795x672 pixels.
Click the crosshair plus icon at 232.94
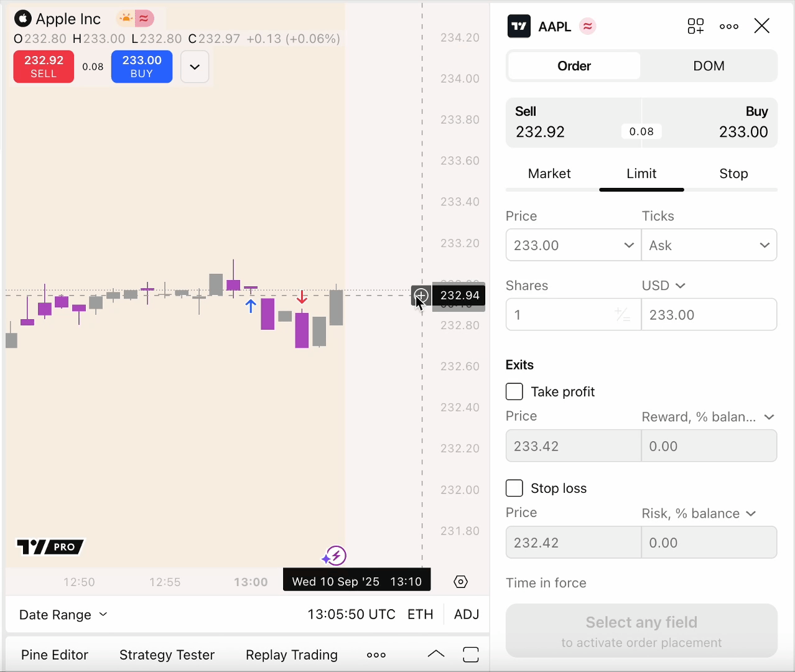pyautogui.click(x=421, y=296)
